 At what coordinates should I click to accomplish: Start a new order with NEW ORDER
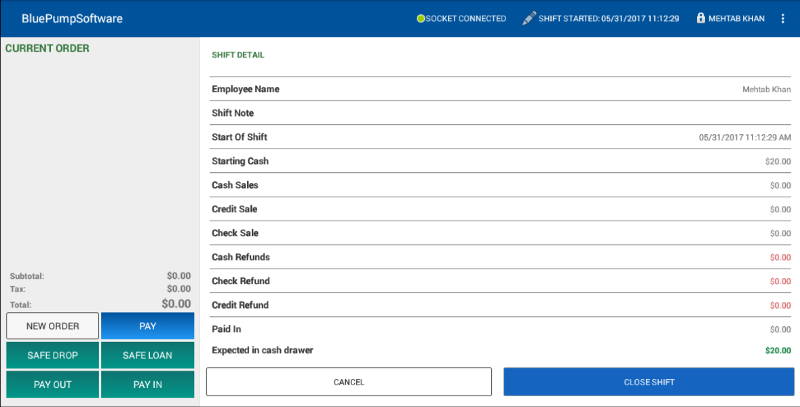[x=53, y=326]
